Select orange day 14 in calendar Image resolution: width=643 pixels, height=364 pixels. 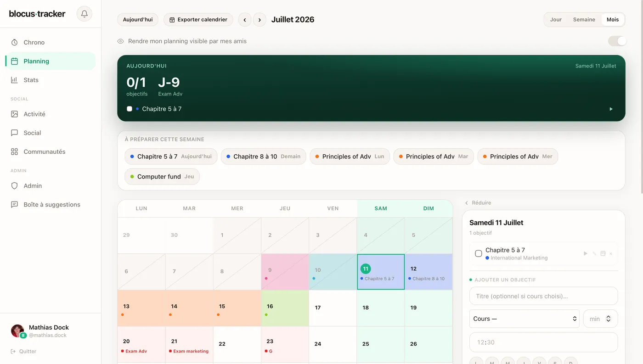coord(189,308)
